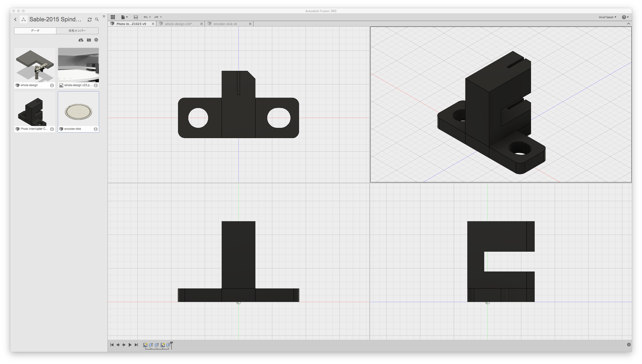
Task: Open the Hirof Satoh account menu
Action: 607,17
